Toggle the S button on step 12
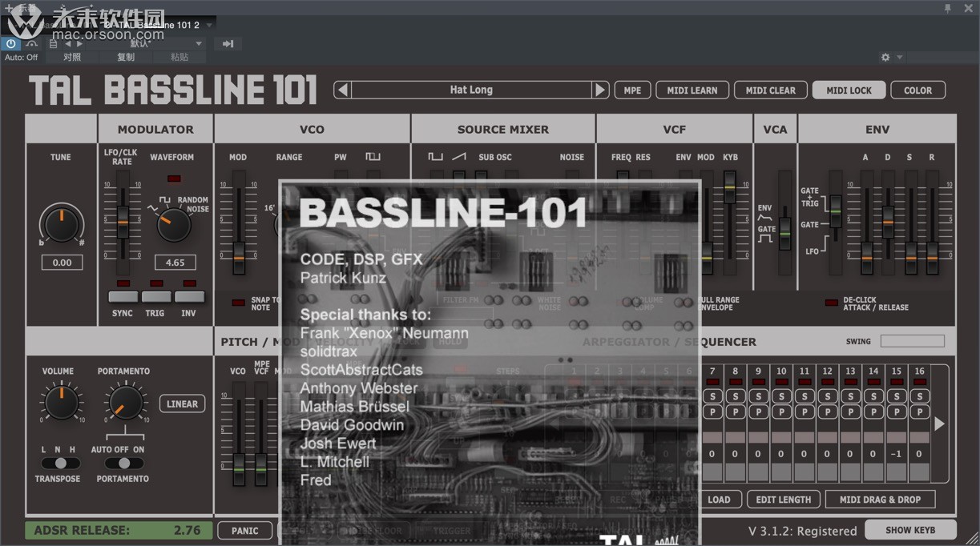The image size is (980, 546). pos(828,396)
